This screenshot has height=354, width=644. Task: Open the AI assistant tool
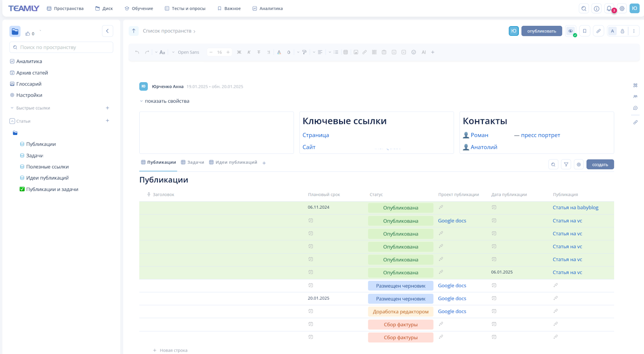pyautogui.click(x=424, y=52)
